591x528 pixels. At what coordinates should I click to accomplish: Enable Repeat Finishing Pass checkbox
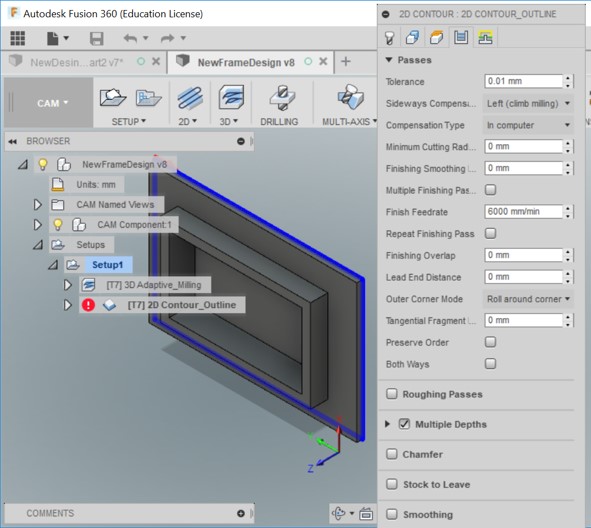(x=490, y=233)
